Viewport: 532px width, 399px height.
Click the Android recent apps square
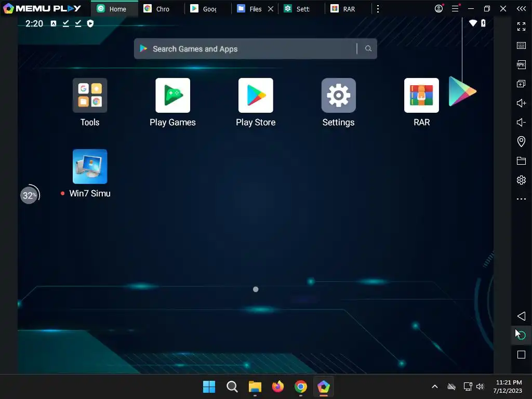click(521, 354)
